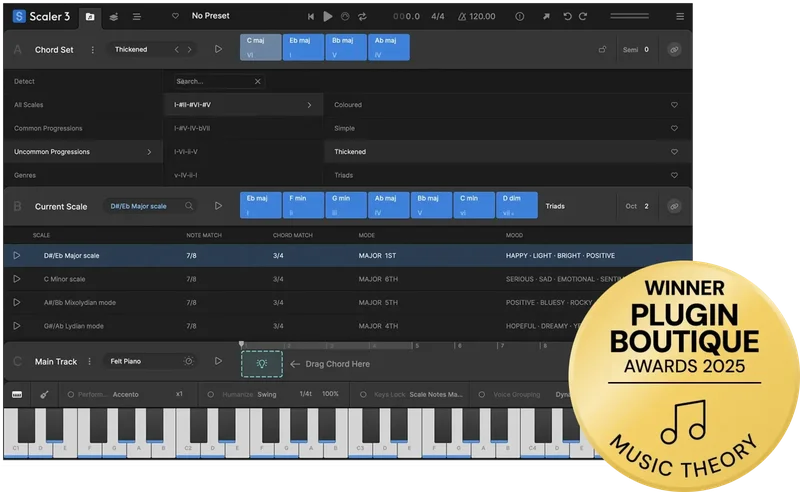
Task: Click the export arrow icon in top bar
Action: [546, 16]
